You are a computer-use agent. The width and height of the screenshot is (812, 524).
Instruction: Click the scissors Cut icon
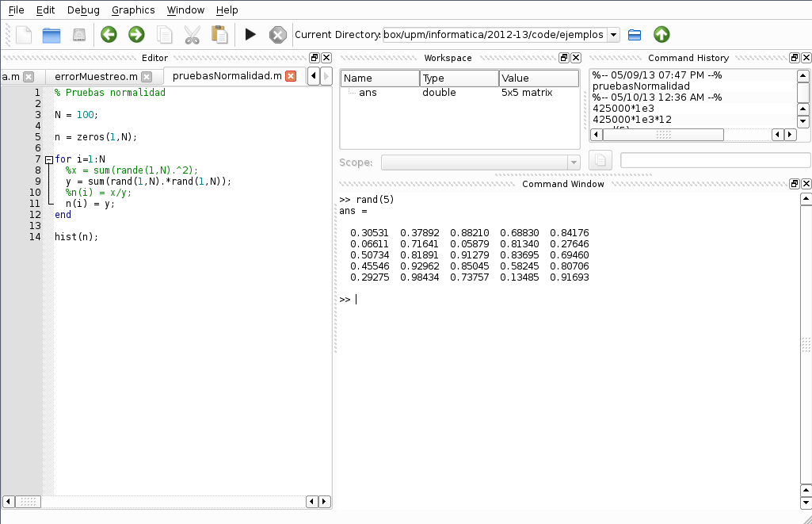pos(192,35)
